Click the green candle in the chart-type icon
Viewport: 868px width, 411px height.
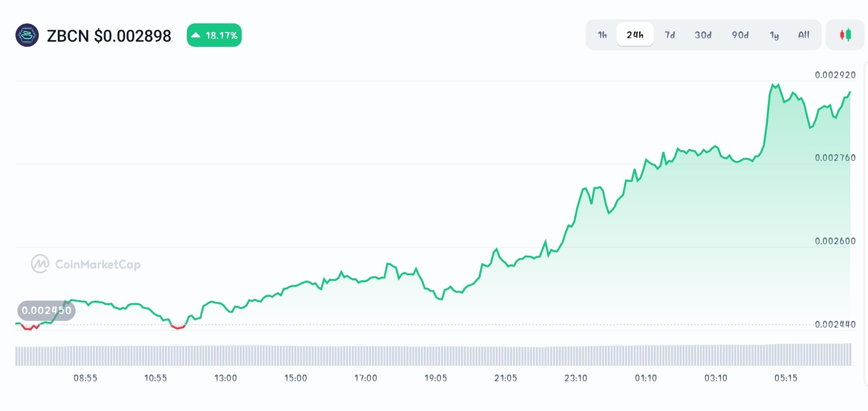click(848, 35)
